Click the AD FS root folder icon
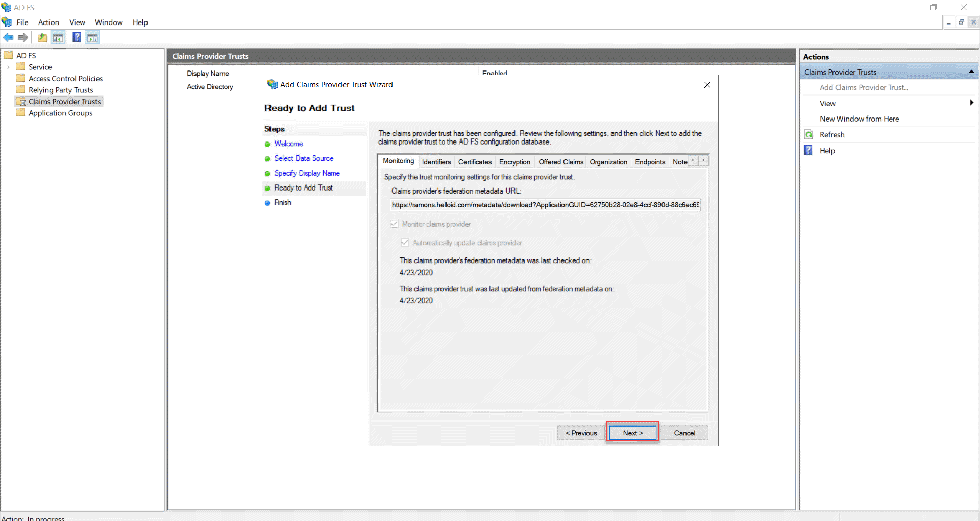The height and width of the screenshot is (521, 980). click(x=8, y=55)
